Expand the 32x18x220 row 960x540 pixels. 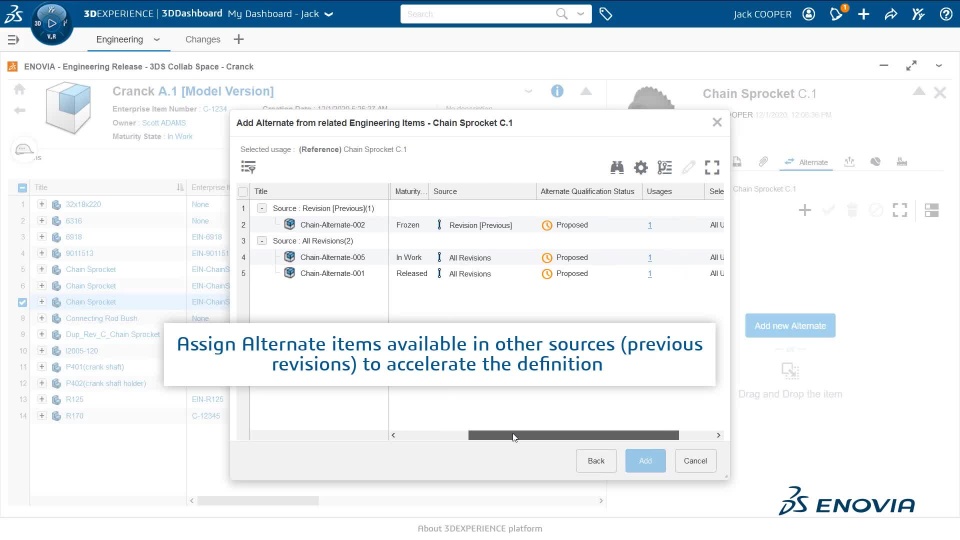point(42,204)
